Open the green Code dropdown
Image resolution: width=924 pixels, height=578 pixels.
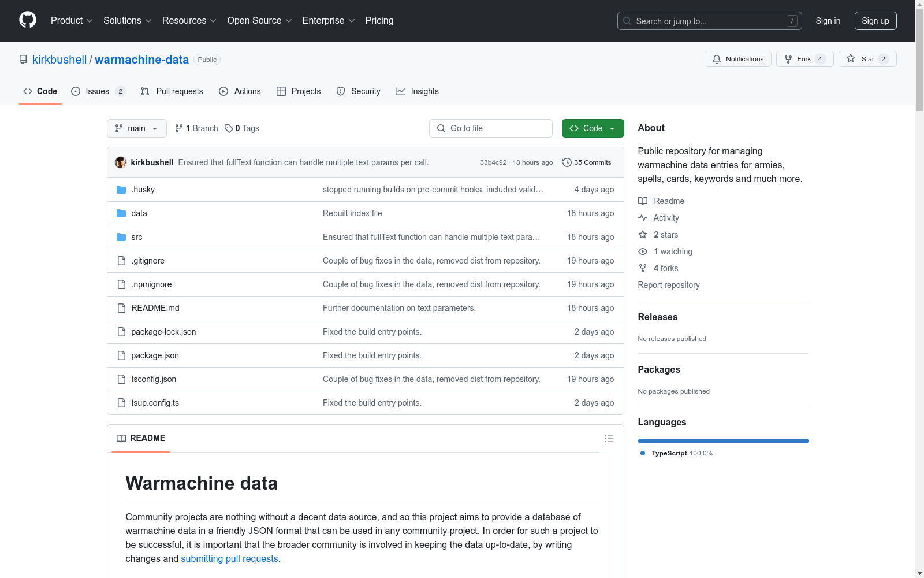593,128
